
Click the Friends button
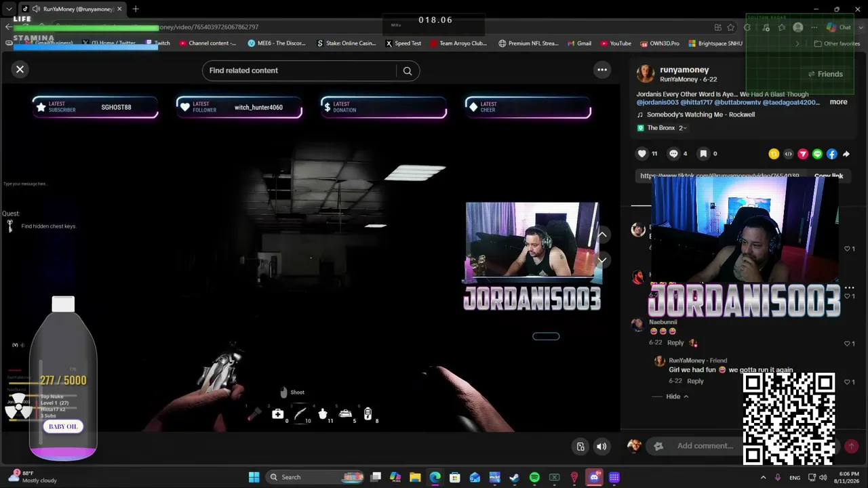tap(825, 74)
